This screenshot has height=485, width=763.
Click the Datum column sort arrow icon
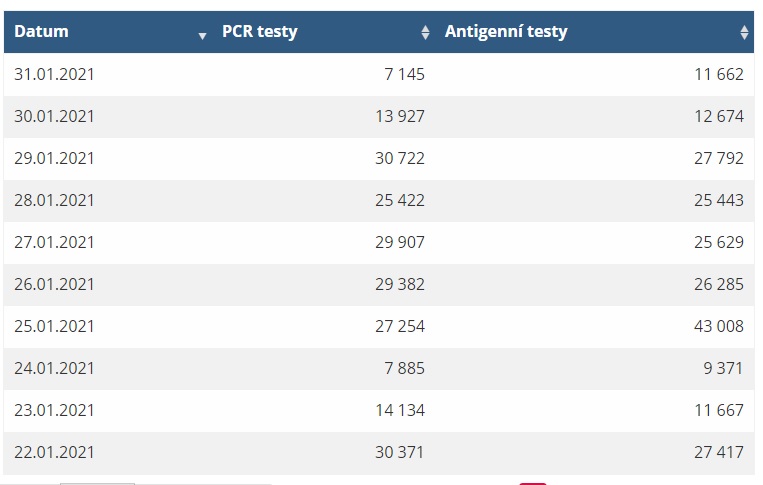[x=202, y=36]
